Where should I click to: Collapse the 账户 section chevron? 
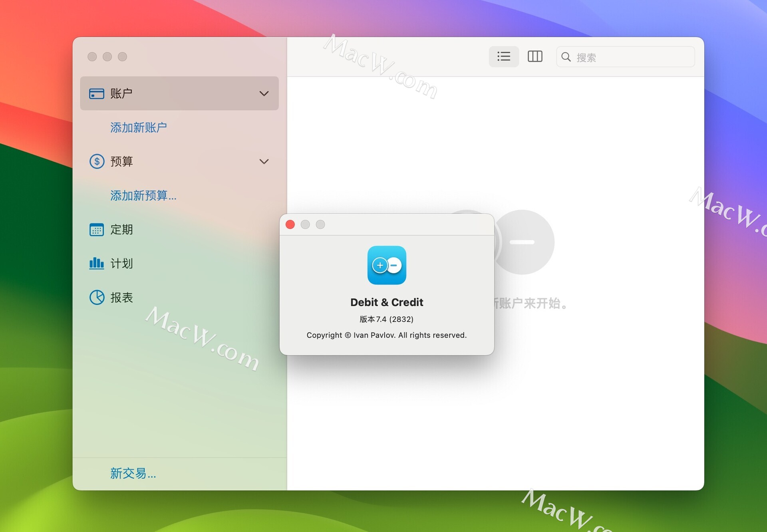pos(264,93)
